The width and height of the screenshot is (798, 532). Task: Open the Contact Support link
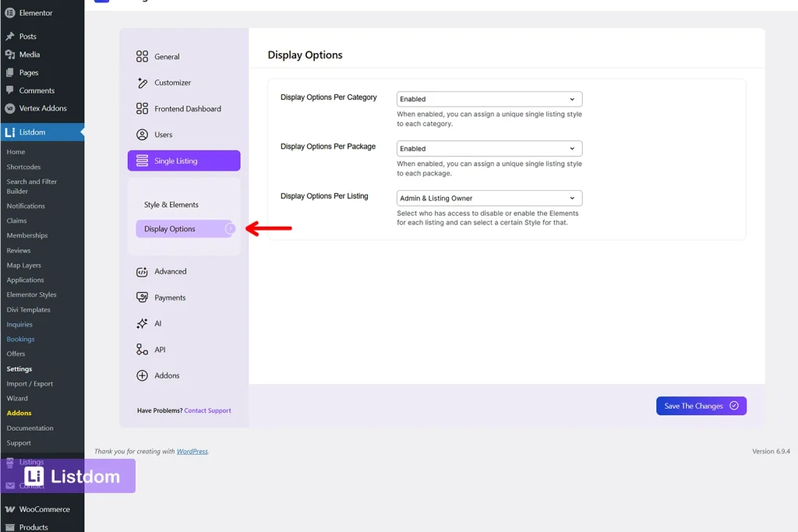[207, 410]
